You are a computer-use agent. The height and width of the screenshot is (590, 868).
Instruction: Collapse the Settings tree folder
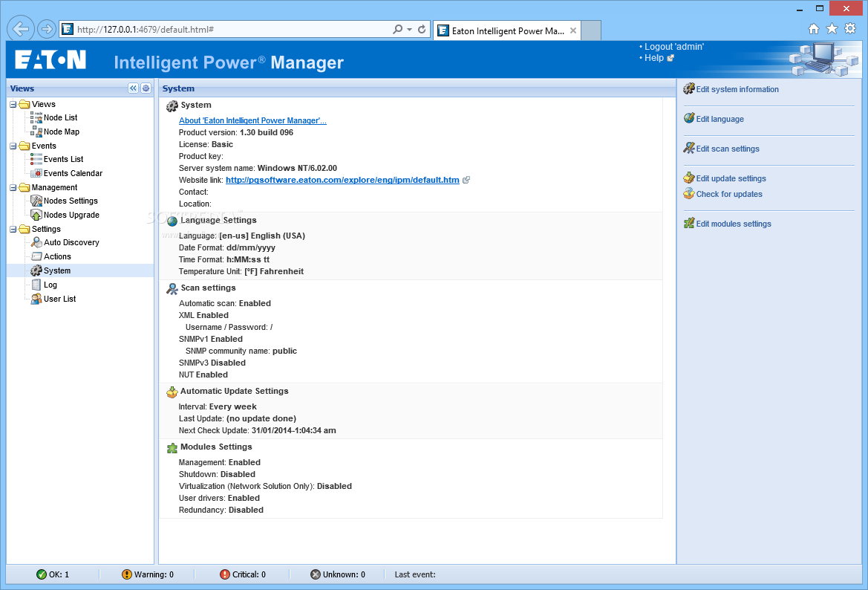pos(13,229)
